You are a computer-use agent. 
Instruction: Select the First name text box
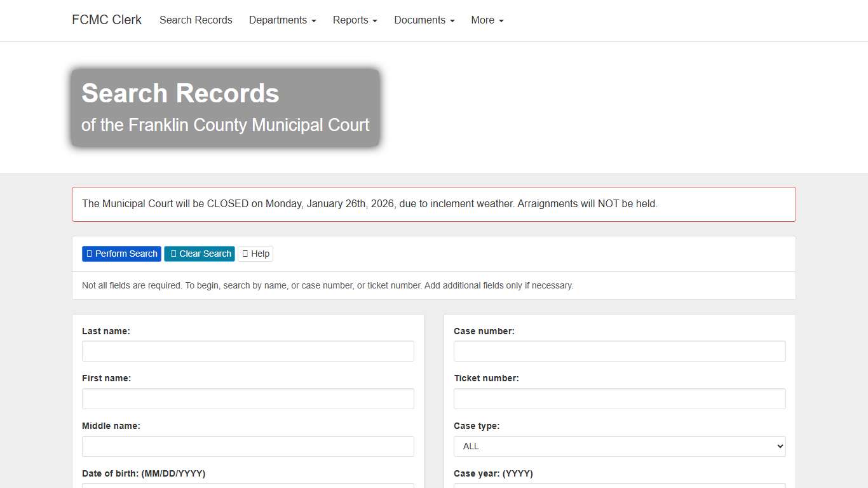248,398
